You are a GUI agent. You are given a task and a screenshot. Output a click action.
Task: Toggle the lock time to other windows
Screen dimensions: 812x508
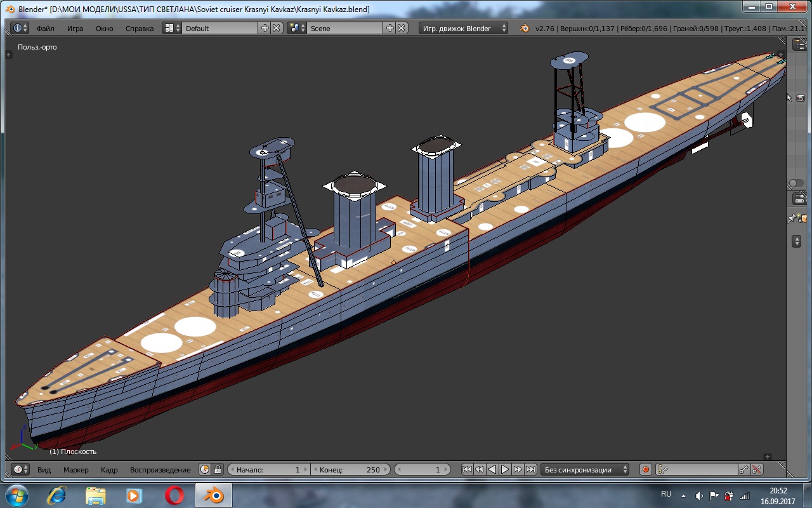click(218, 470)
